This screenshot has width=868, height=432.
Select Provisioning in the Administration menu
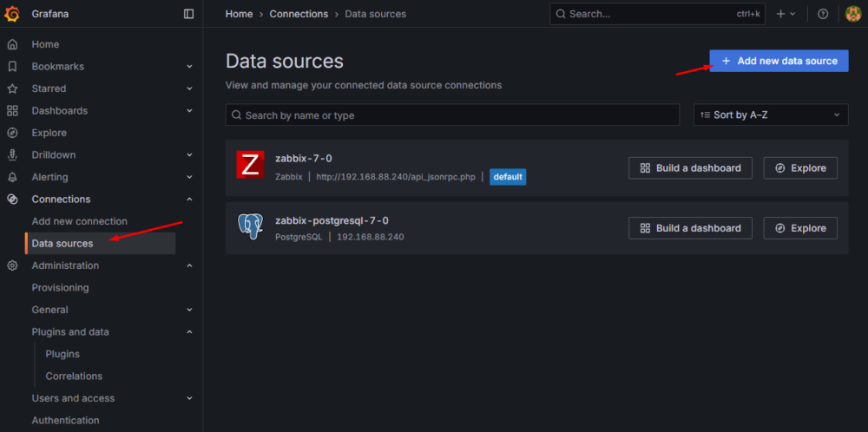coord(61,287)
